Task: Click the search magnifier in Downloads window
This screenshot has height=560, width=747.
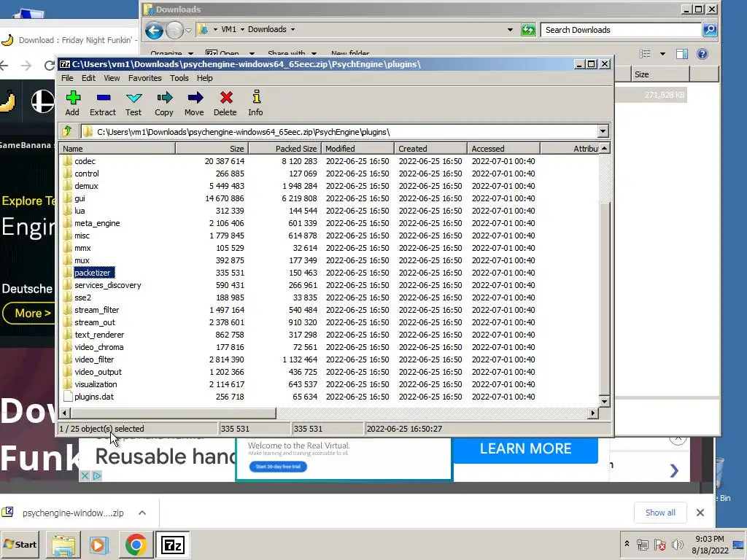Action: click(x=710, y=30)
